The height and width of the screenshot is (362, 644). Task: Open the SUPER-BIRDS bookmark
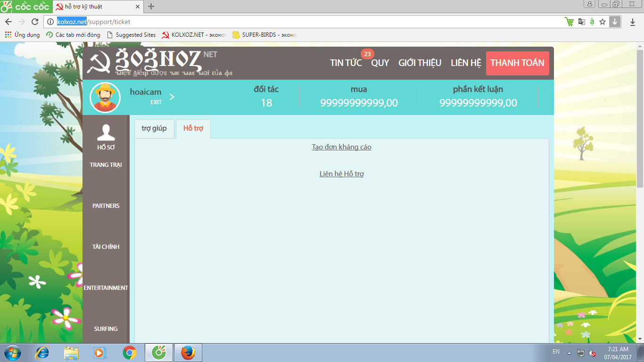point(264,35)
